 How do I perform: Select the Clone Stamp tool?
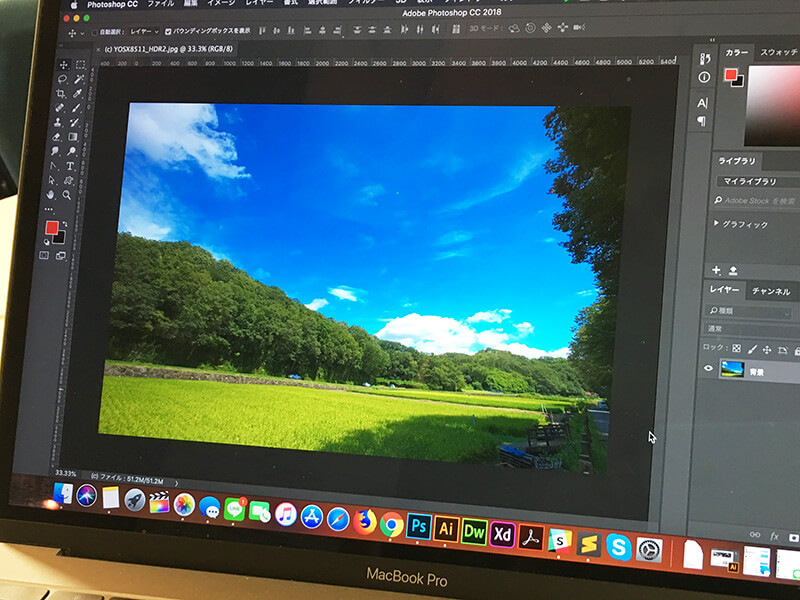(x=58, y=122)
